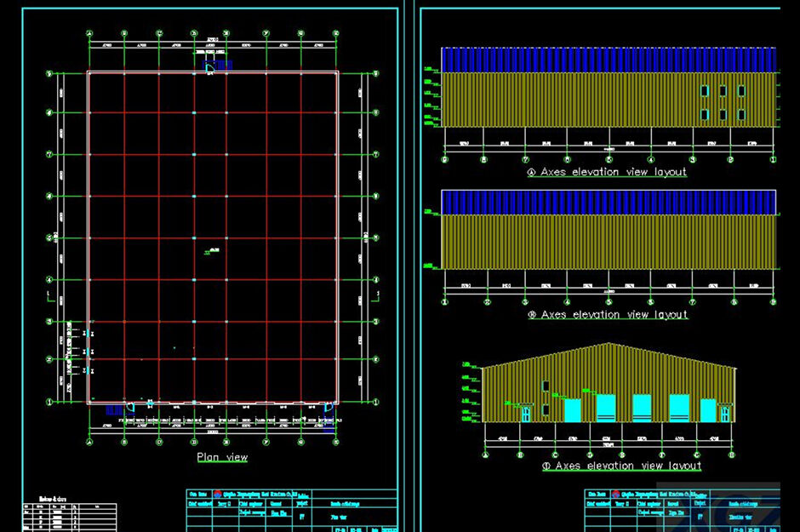Click the blue hatched block beside the top door
Image resolution: width=800 pixels, height=532 pixels.
[224, 65]
